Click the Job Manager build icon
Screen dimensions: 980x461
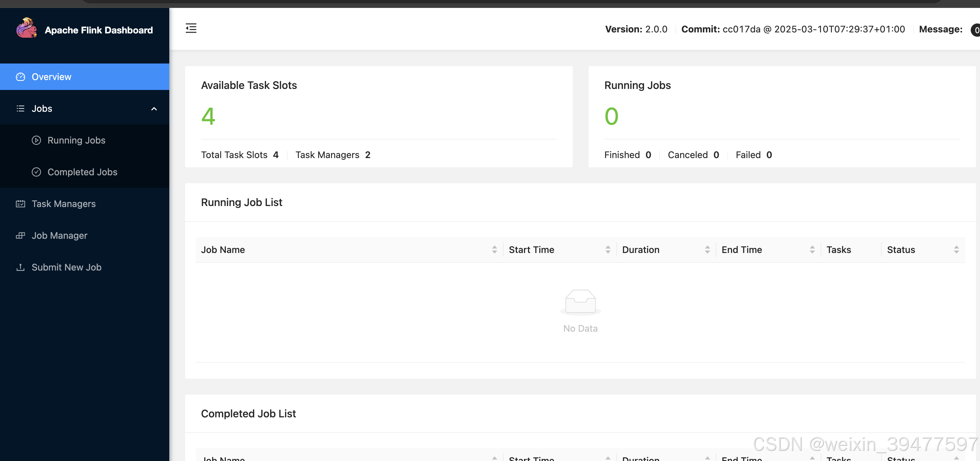[20, 235]
